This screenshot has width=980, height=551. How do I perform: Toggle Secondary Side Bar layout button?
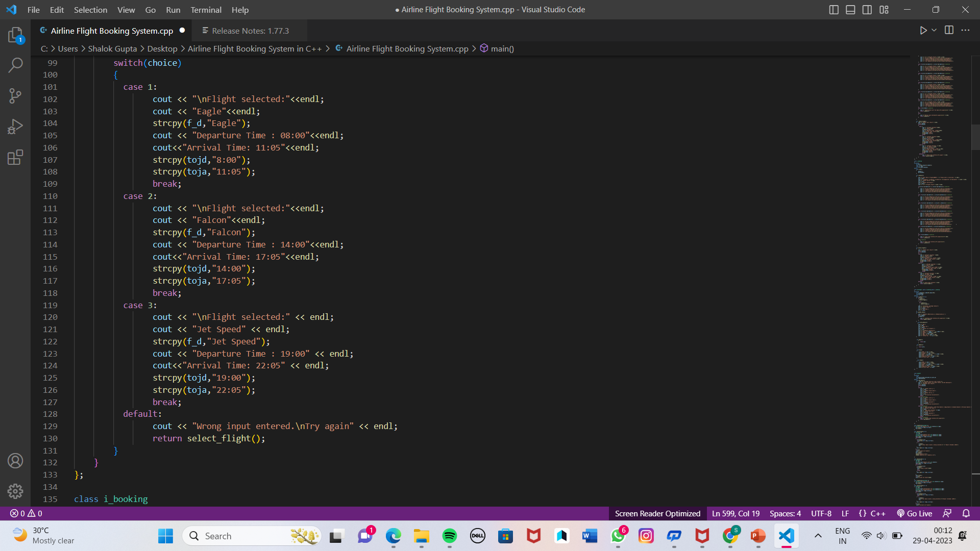(x=867, y=10)
